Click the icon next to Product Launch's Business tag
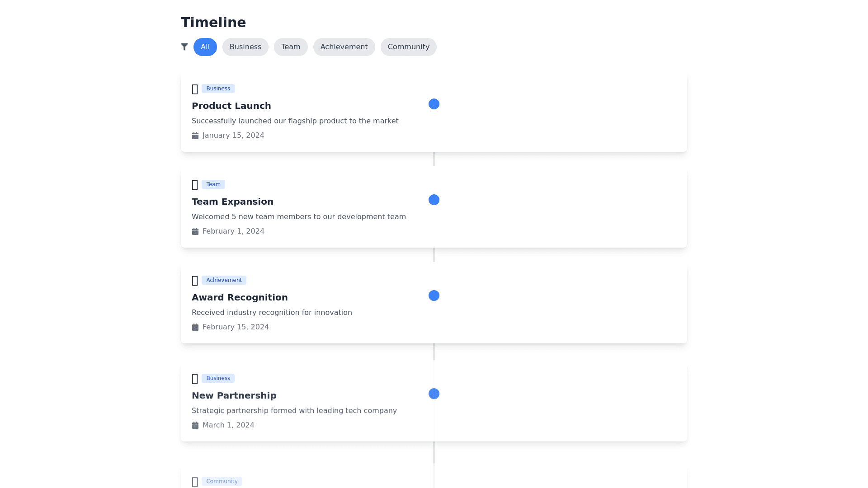 [x=195, y=89]
